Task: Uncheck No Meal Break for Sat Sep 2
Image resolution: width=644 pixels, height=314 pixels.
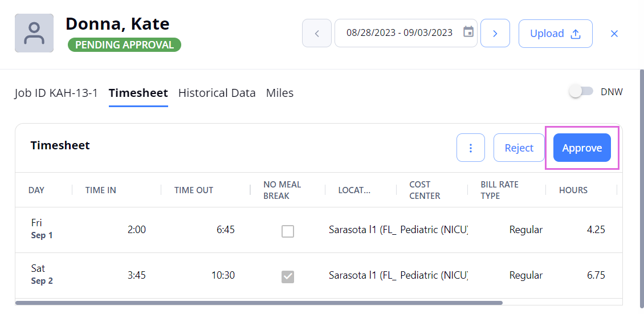Action: [x=287, y=277]
